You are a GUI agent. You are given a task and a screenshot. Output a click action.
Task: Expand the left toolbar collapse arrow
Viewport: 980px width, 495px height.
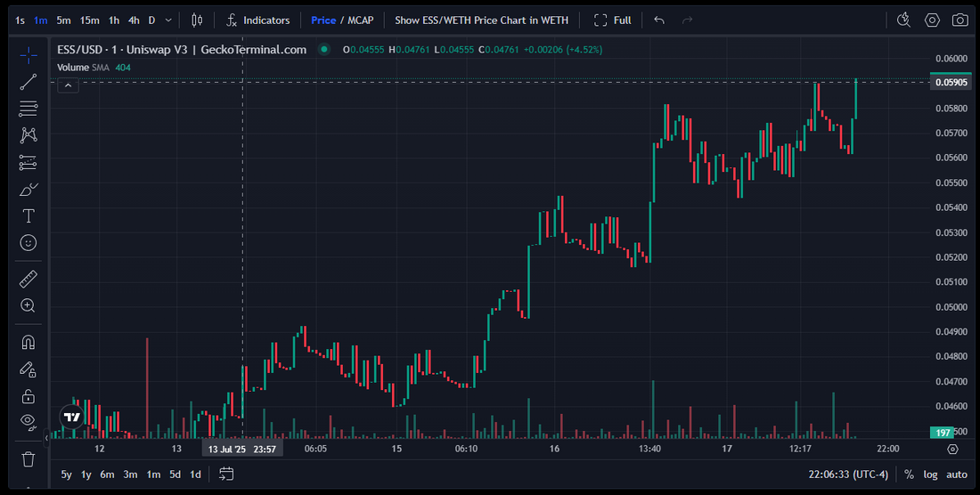[46, 439]
